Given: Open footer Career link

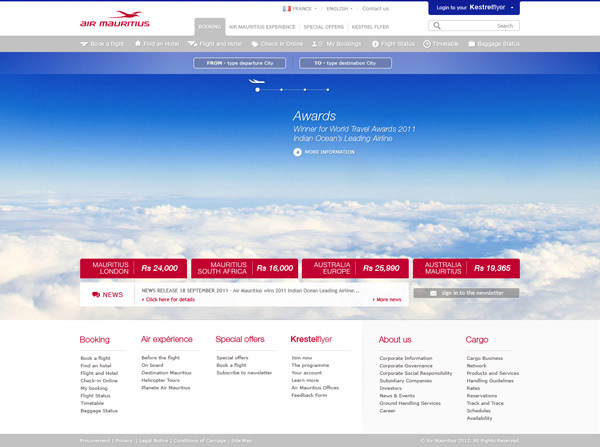Looking at the screenshot, I should [x=387, y=411].
